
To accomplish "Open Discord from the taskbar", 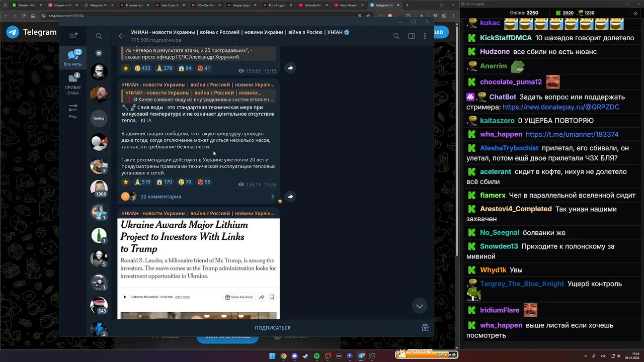I will 294,356.
